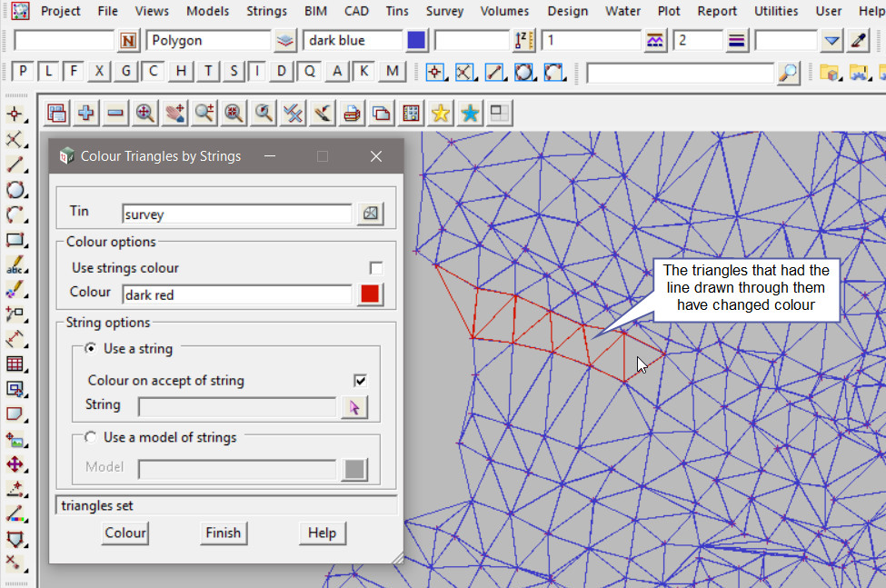The height and width of the screenshot is (588, 886).
Task: Click the zoom out icon
Action: tap(234, 114)
